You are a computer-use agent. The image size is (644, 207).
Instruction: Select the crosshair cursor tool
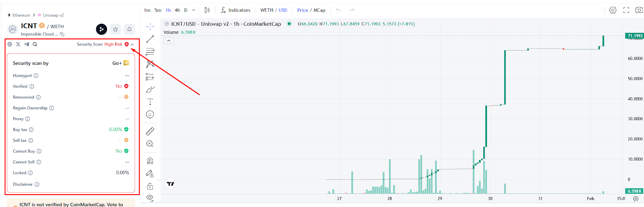(x=150, y=27)
